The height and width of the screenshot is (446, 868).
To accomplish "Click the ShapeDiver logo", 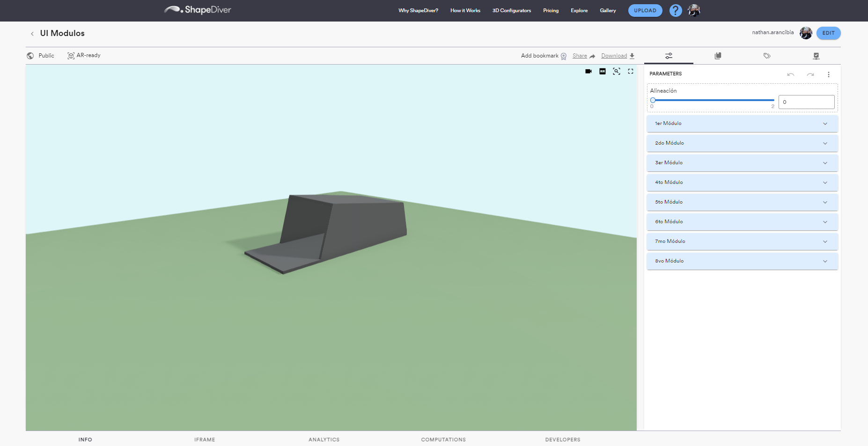I will point(198,10).
